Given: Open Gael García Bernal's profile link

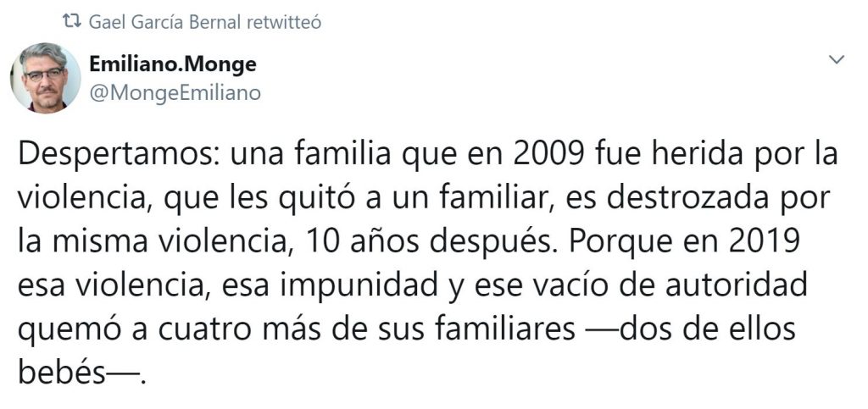Looking at the screenshot, I should click(x=164, y=22).
